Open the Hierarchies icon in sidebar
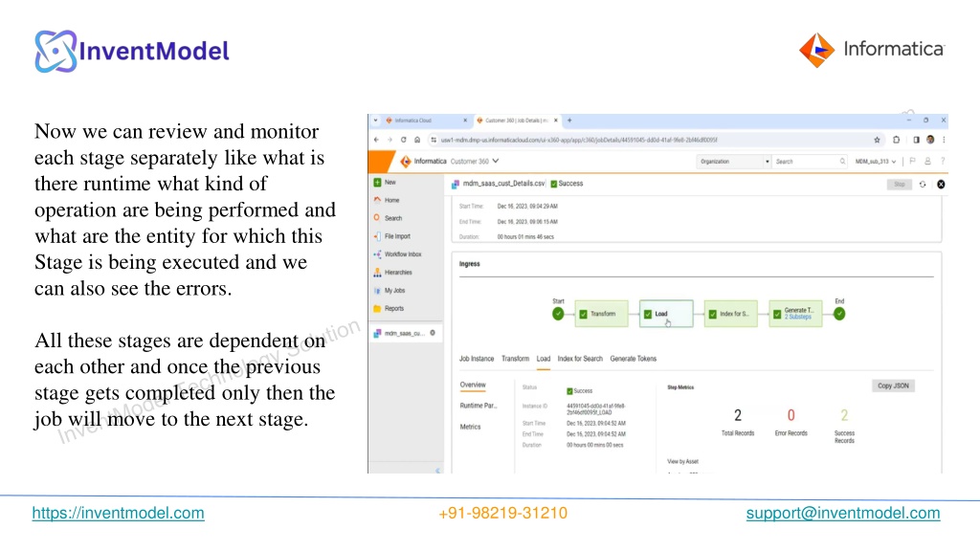Viewport: 980px width, 551px height. pos(377,273)
